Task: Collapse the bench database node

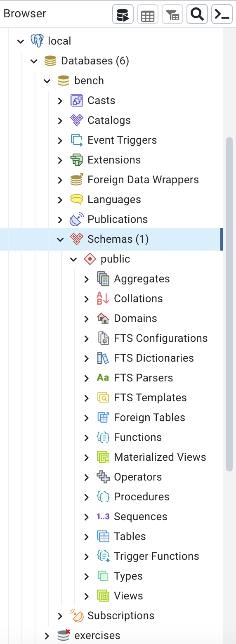Action: tap(47, 80)
